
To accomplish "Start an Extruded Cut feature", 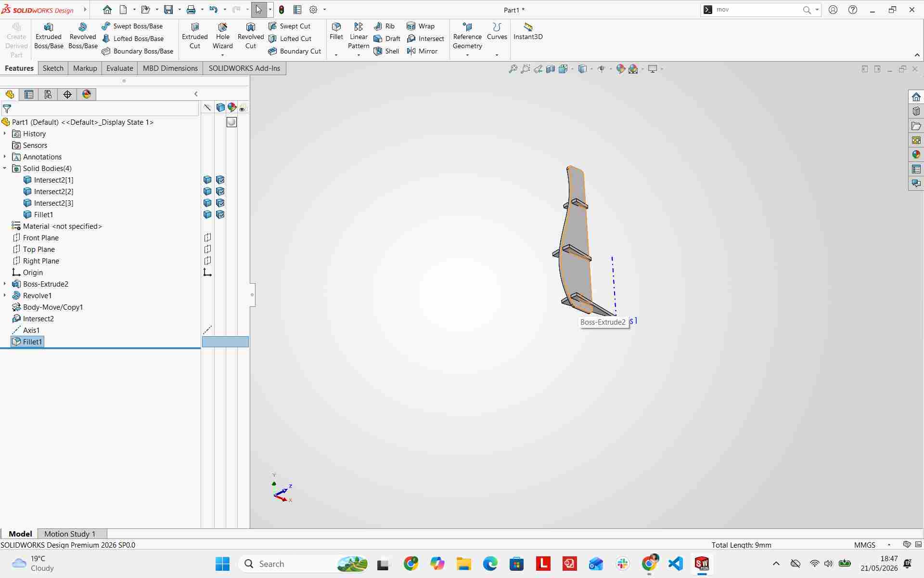I will [195, 36].
